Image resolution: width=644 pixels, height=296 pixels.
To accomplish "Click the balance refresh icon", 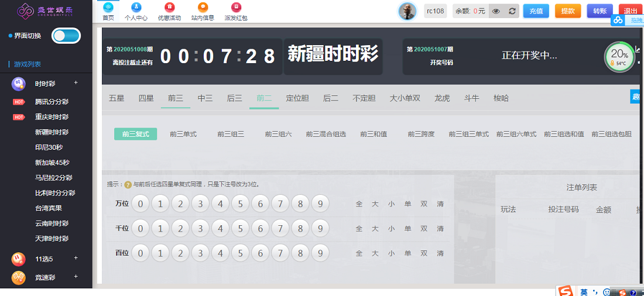I will point(512,11).
